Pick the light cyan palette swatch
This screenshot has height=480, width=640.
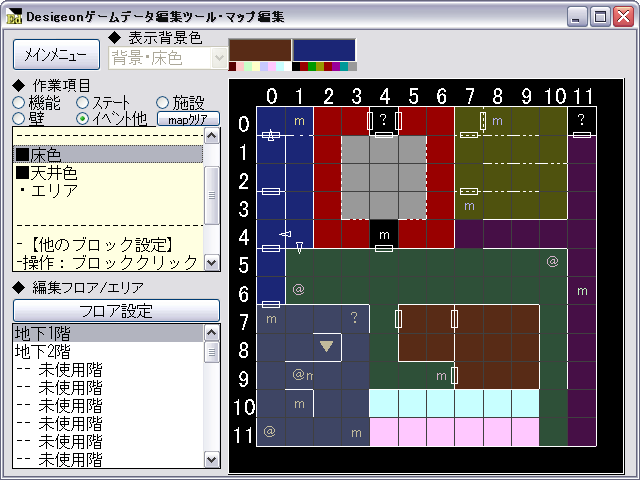click(x=280, y=67)
